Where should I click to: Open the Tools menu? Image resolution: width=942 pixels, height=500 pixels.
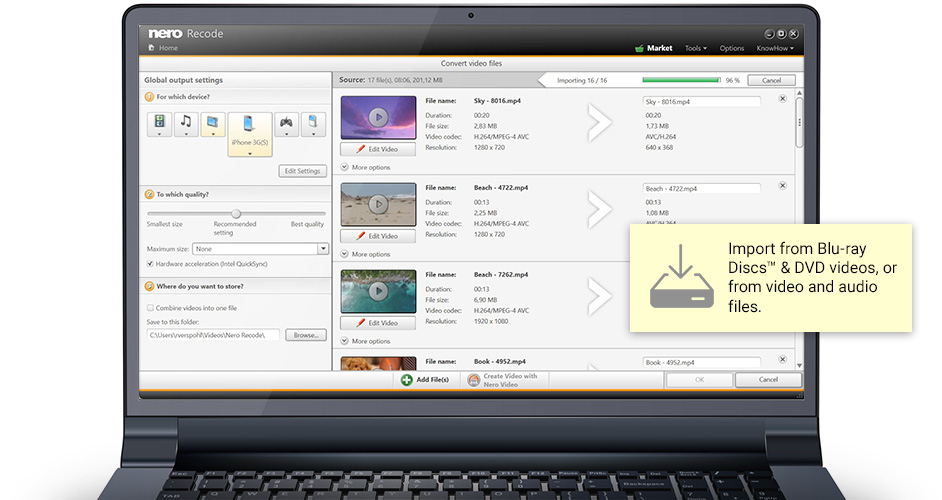[x=695, y=48]
